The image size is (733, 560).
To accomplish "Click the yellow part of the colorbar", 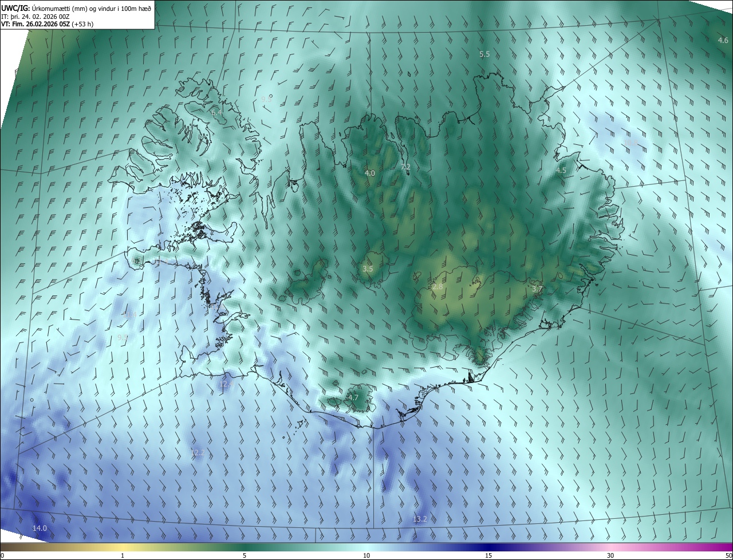I will (123, 547).
